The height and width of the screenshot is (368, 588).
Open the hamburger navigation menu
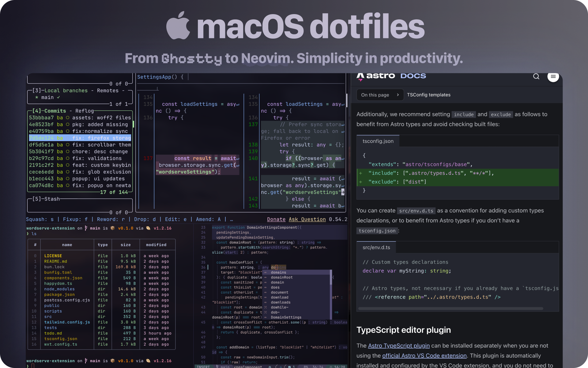click(553, 77)
